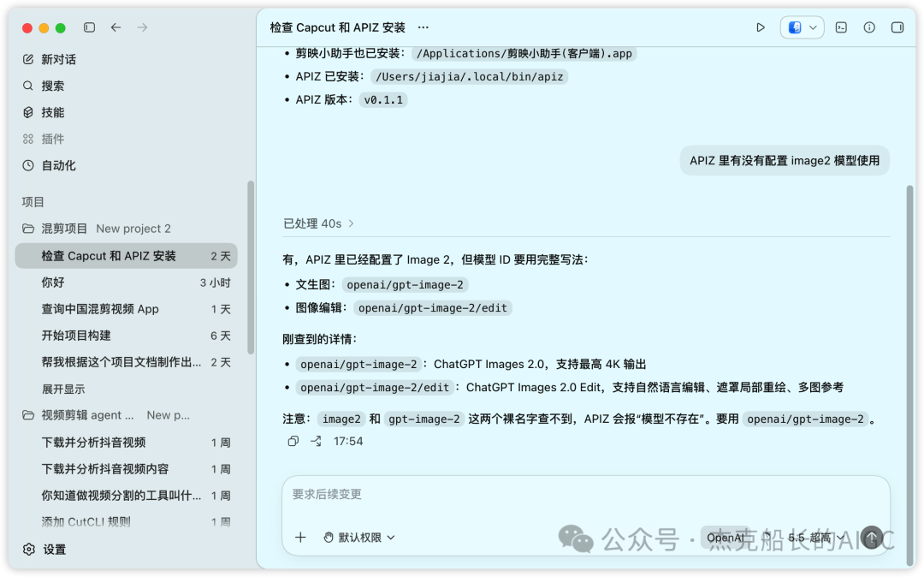Click the v0.1.1 version chip
Screen dimensions: 924x577
click(383, 99)
